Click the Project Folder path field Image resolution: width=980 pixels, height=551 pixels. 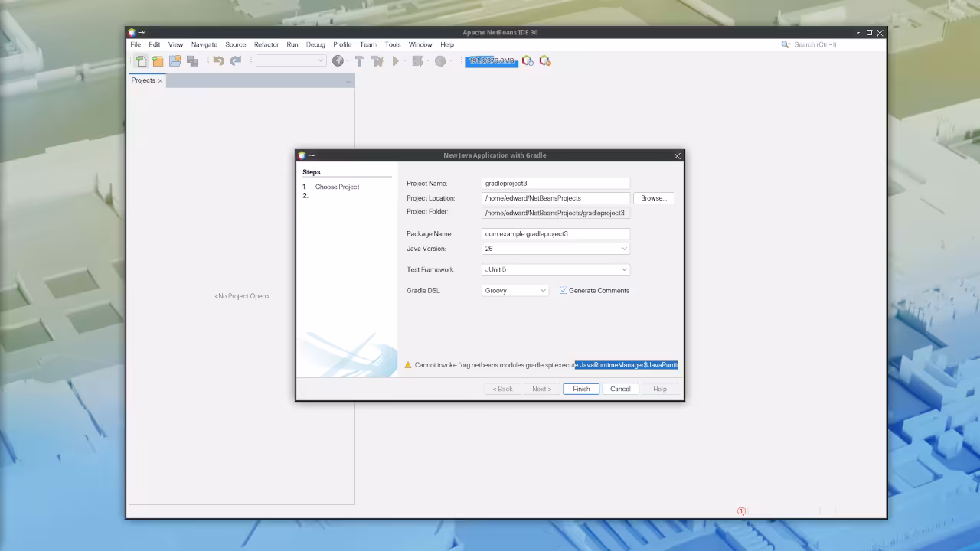(x=556, y=213)
